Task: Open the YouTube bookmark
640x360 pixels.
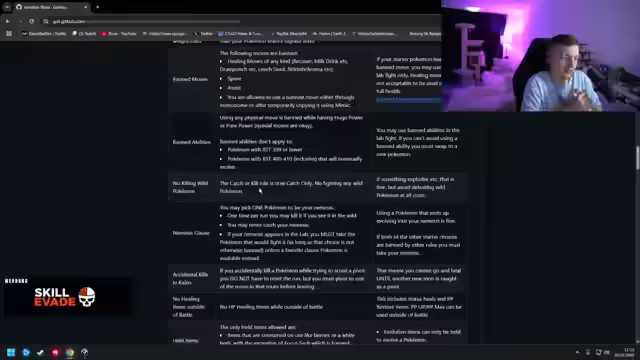Action: click(119, 33)
